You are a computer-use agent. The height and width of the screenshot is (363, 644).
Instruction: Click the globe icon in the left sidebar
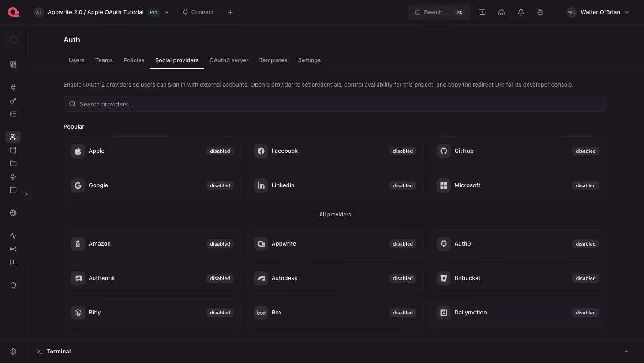(x=13, y=213)
